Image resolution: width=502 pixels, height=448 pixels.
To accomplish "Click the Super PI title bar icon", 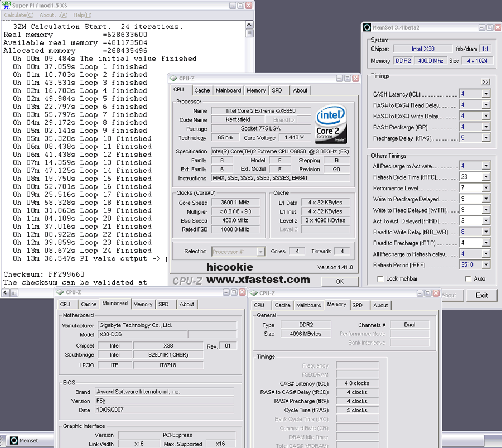I will tap(6, 6).
